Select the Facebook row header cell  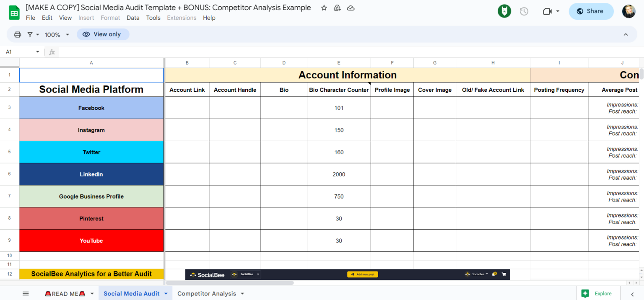(91, 108)
